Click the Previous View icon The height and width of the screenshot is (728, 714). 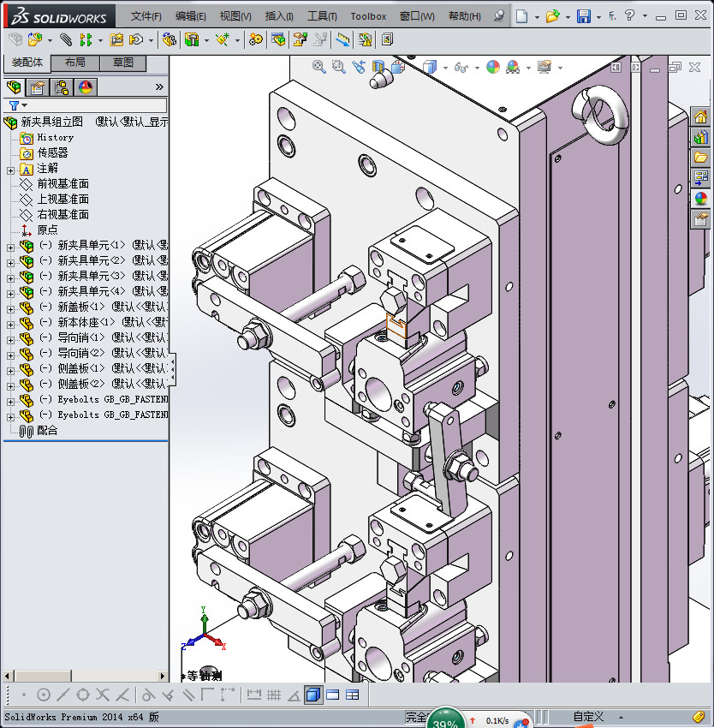[359, 67]
